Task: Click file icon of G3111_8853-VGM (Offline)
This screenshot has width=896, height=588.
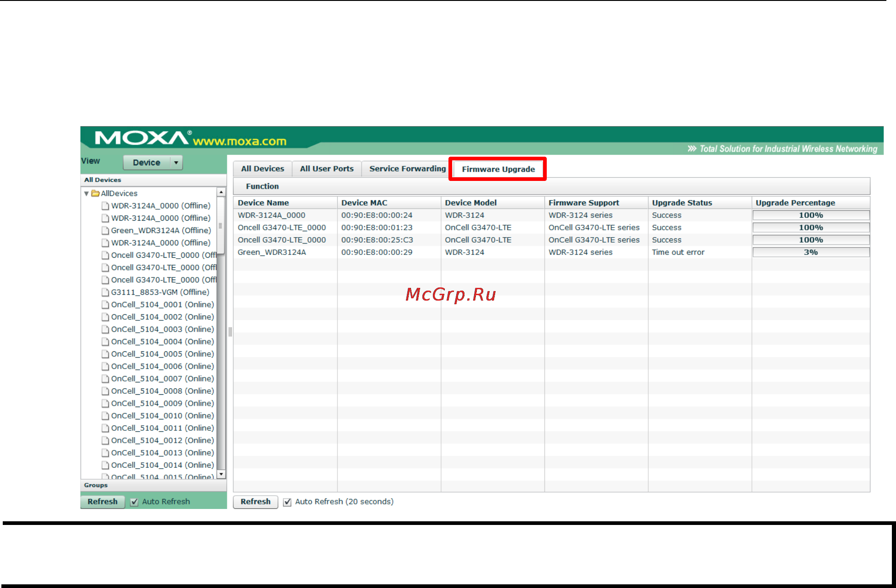Action: [x=105, y=292]
